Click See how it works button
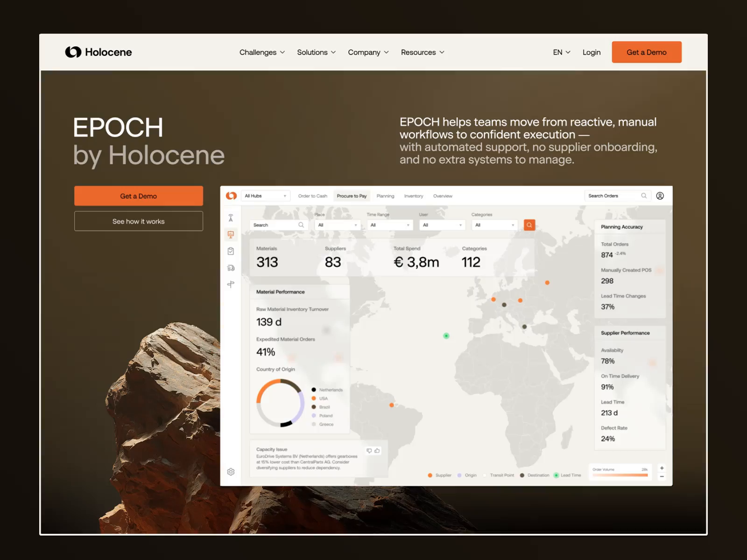 tap(139, 221)
